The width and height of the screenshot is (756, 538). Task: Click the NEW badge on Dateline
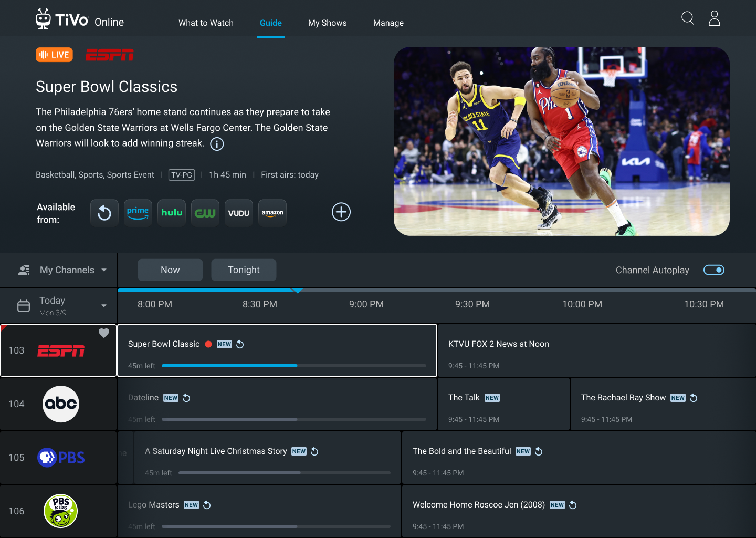coord(171,398)
